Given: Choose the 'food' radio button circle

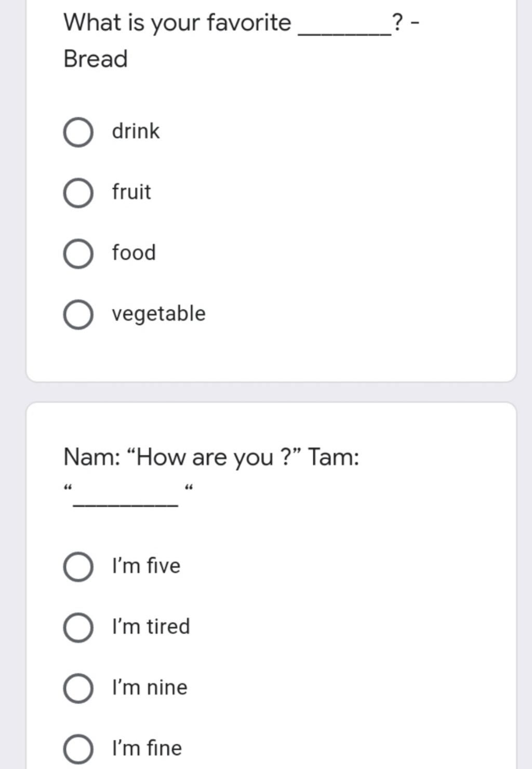Looking at the screenshot, I should 78,254.
